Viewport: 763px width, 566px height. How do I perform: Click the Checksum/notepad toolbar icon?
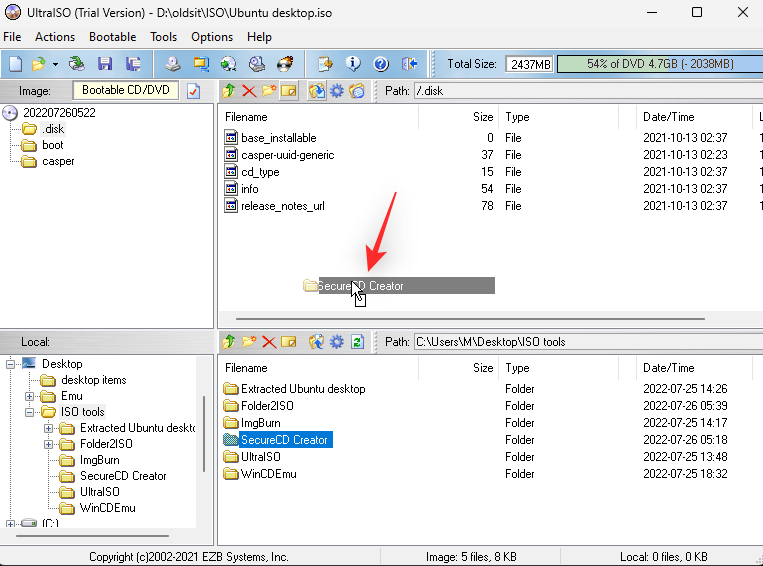pos(325,64)
